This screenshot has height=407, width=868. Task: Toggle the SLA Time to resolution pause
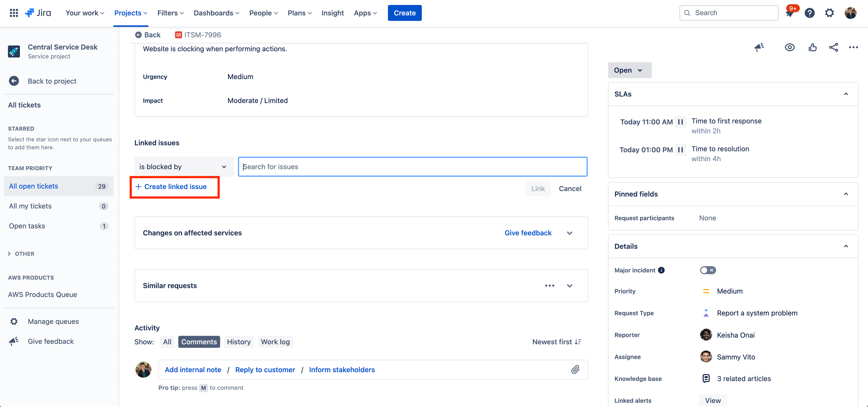click(x=681, y=149)
